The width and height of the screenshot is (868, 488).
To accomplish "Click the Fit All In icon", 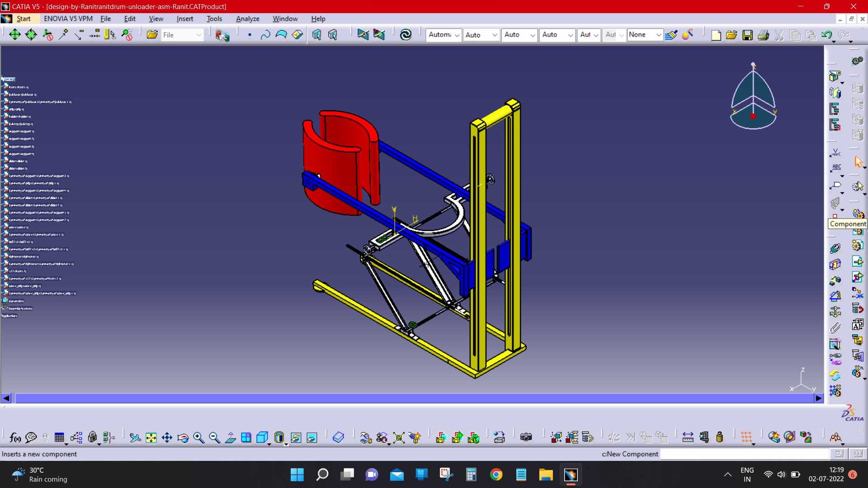I will click(151, 437).
